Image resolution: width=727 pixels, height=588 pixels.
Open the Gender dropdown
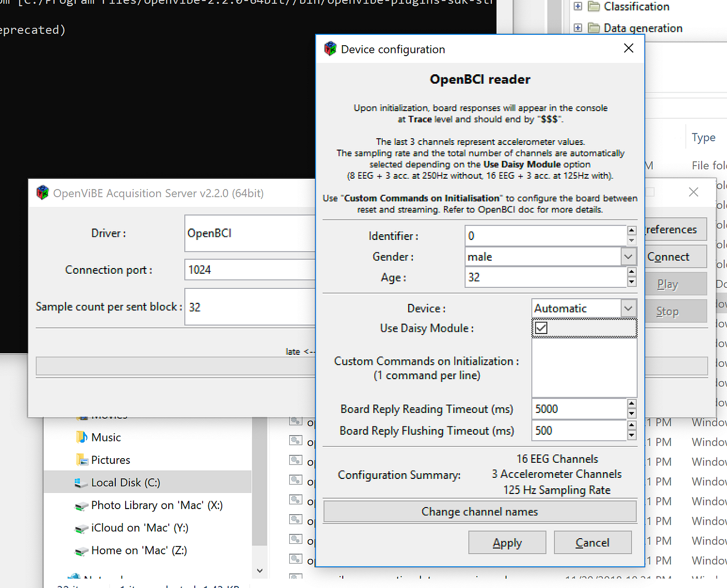tap(628, 256)
